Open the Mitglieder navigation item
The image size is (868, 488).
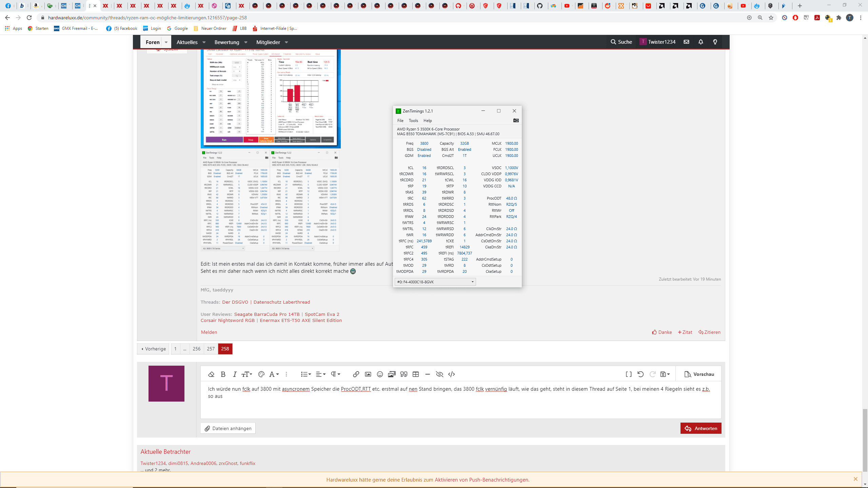(x=268, y=42)
